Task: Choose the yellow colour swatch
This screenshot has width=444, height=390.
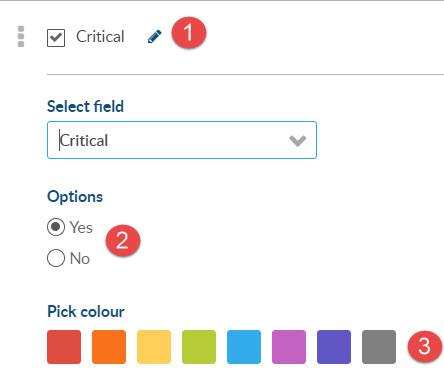Action: pyautogui.click(x=154, y=347)
